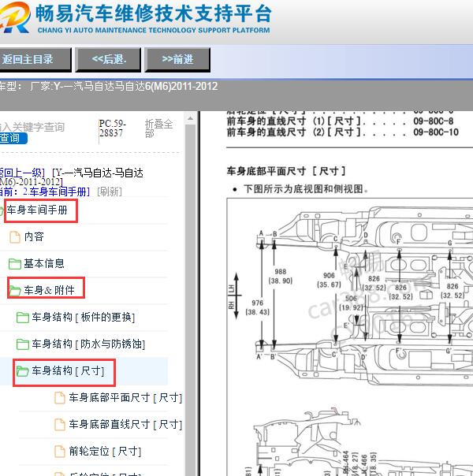Click the [刷新] refresh link
The height and width of the screenshot is (476, 473).
pos(110,192)
